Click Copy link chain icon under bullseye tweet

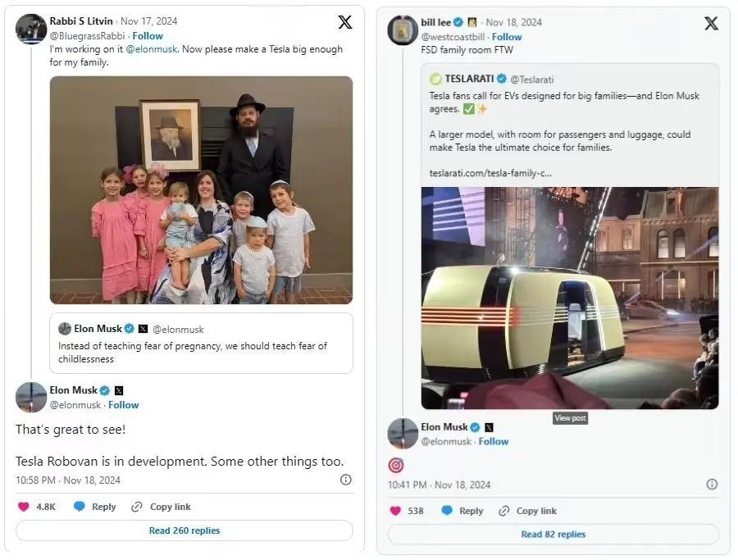click(x=504, y=511)
